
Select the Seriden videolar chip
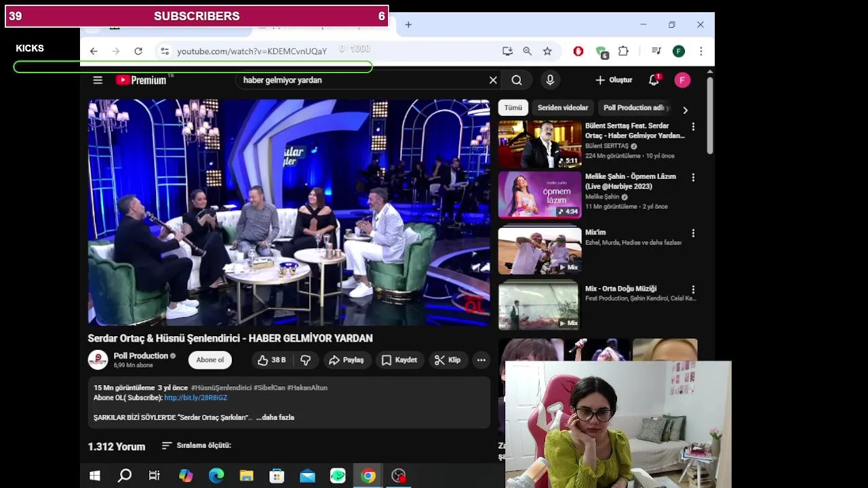pos(563,108)
